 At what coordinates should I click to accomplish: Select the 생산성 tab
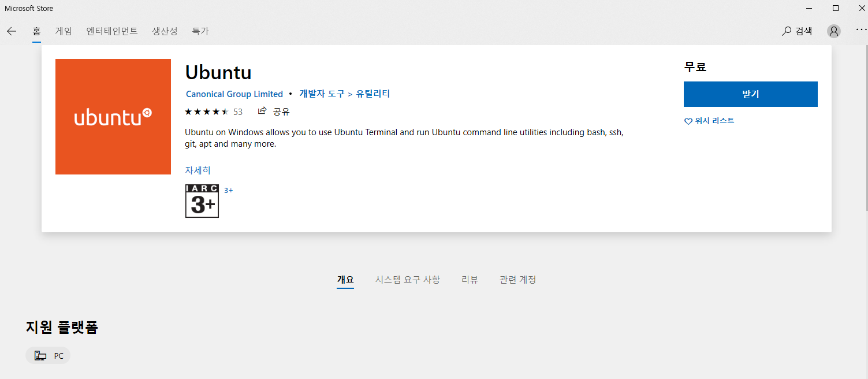165,31
